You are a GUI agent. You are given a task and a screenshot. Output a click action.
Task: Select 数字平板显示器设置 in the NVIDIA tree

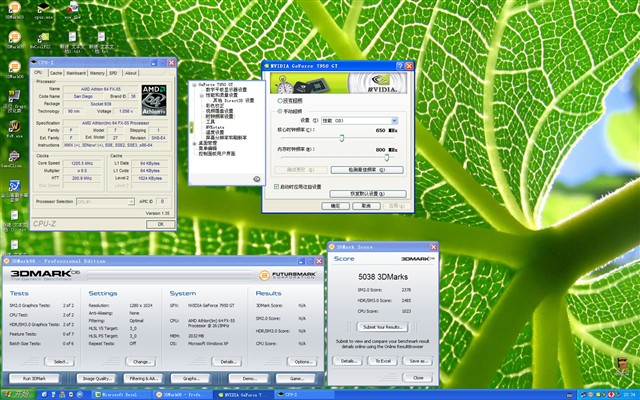[226, 89]
